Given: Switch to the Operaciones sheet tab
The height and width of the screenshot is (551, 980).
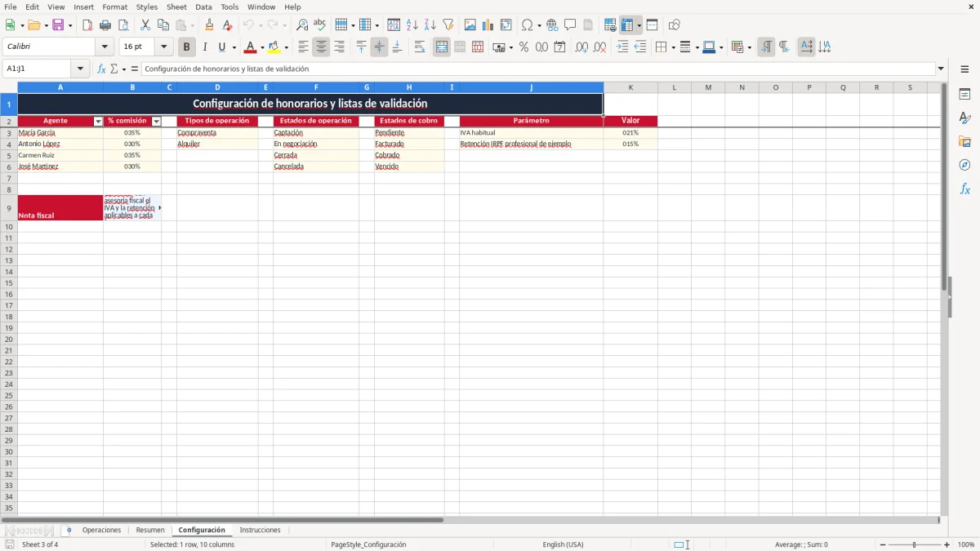Looking at the screenshot, I should pyautogui.click(x=101, y=530).
